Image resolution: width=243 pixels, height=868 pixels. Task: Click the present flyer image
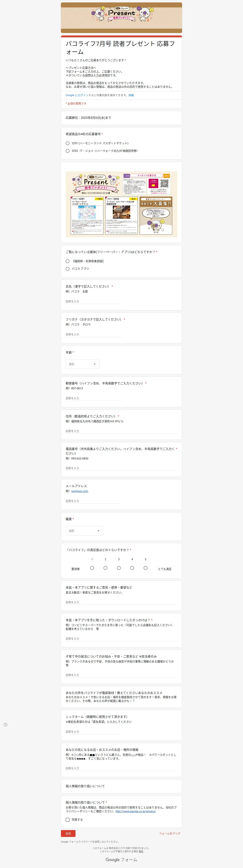pyautogui.click(x=121, y=204)
